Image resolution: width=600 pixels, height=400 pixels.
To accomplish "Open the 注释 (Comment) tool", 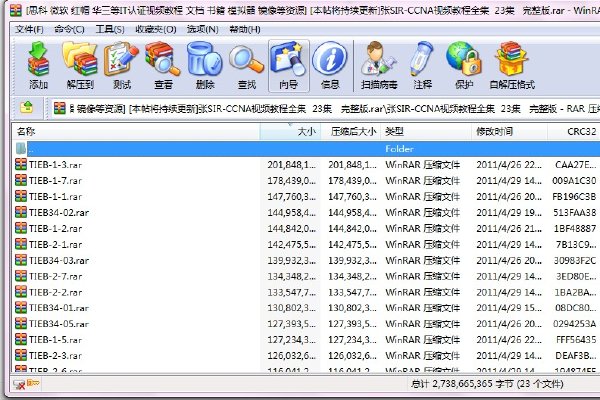I will pyautogui.click(x=422, y=66).
